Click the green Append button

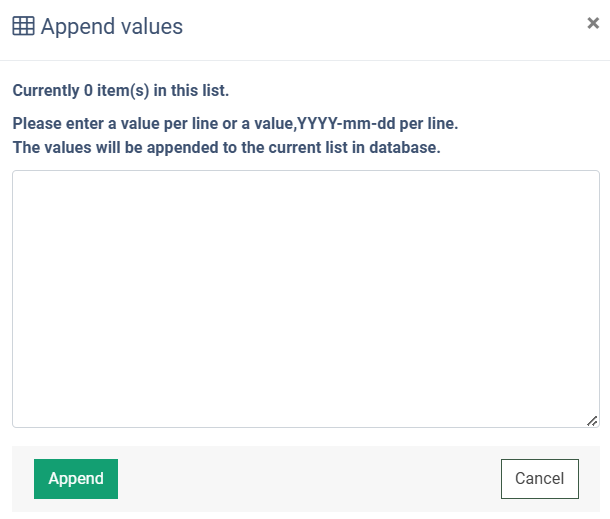click(76, 479)
